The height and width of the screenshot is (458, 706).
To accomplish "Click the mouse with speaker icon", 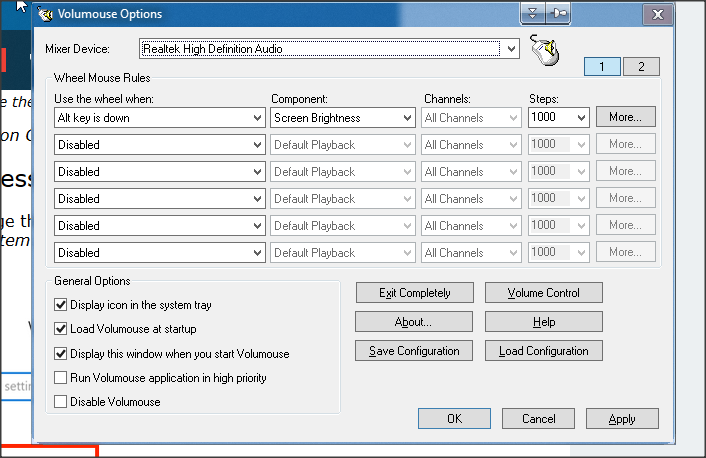I will pyautogui.click(x=545, y=50).
